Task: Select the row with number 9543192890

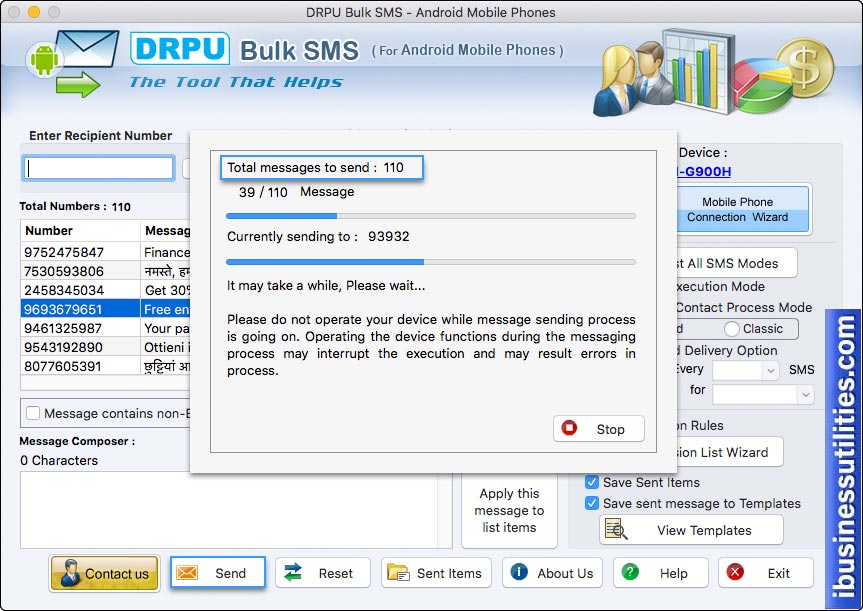Action: pos(106,347)
